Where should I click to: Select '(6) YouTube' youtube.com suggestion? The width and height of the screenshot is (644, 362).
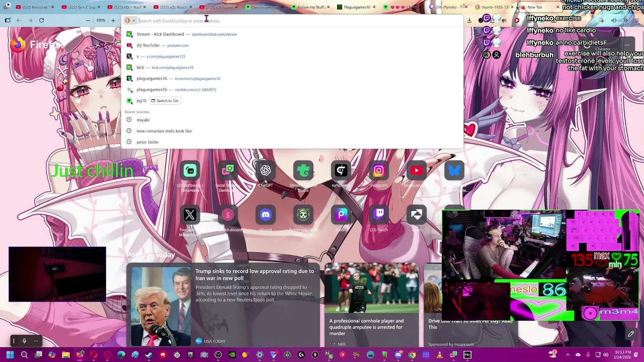tap(292, 45)
